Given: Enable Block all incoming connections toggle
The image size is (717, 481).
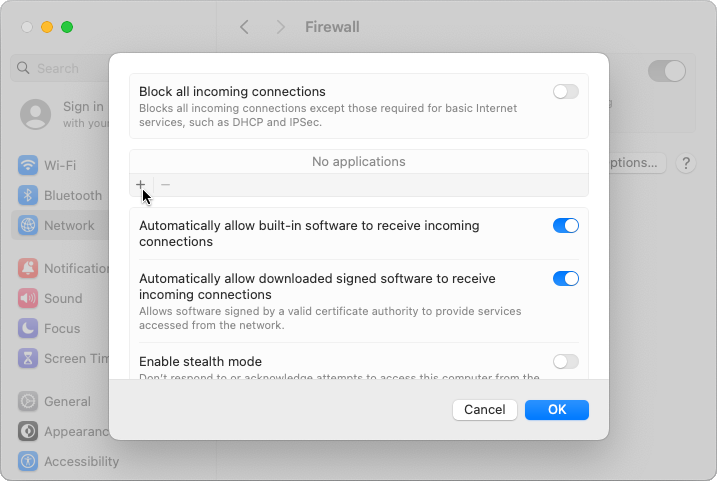Looking at the screenshot, I should pos(566,91).
